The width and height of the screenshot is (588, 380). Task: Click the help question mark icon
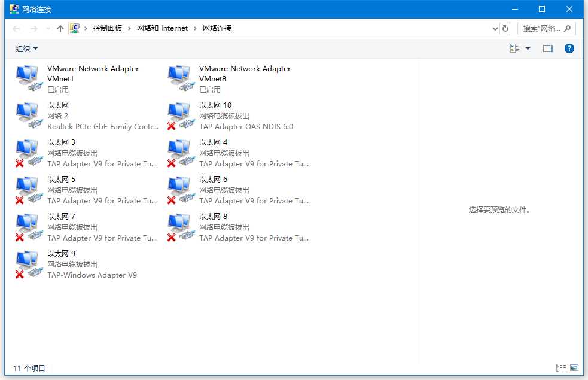coord(569,48)
